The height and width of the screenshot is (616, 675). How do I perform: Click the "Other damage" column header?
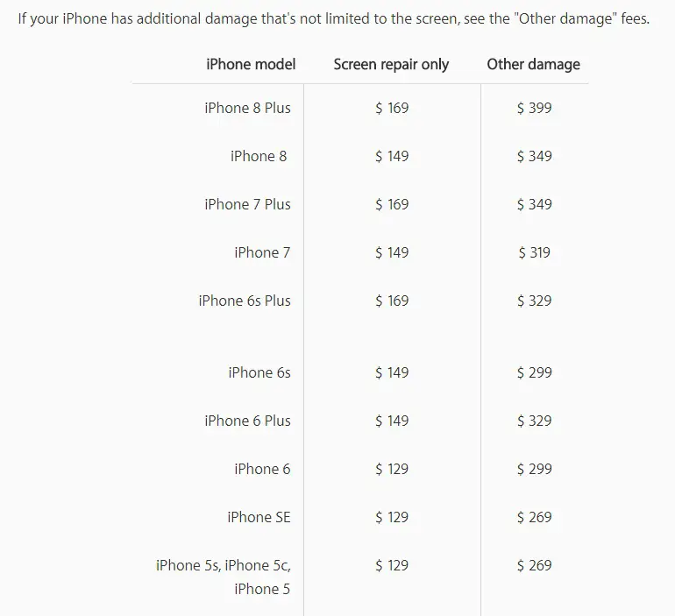pos(533,64)
